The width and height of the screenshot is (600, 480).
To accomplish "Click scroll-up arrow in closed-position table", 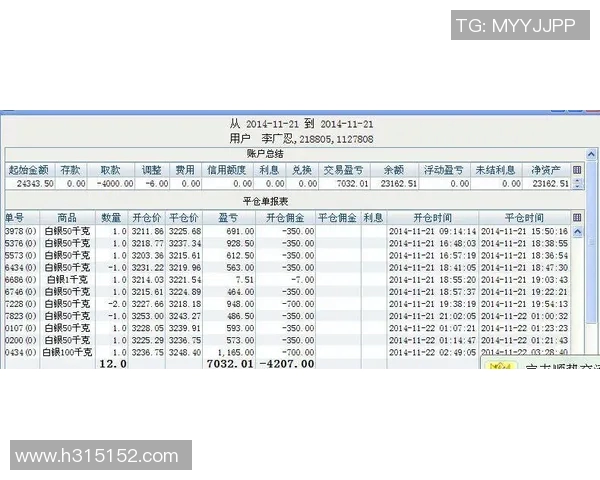I will (577, 232).
